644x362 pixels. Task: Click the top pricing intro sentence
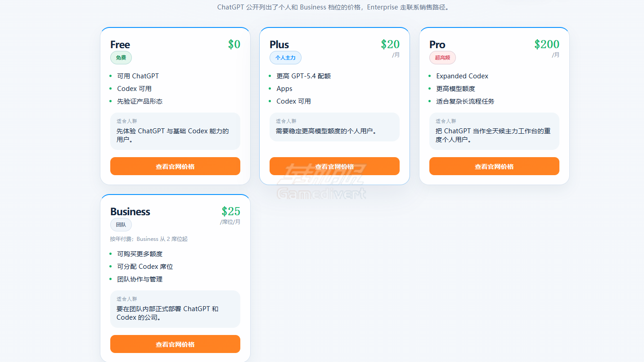333,7
